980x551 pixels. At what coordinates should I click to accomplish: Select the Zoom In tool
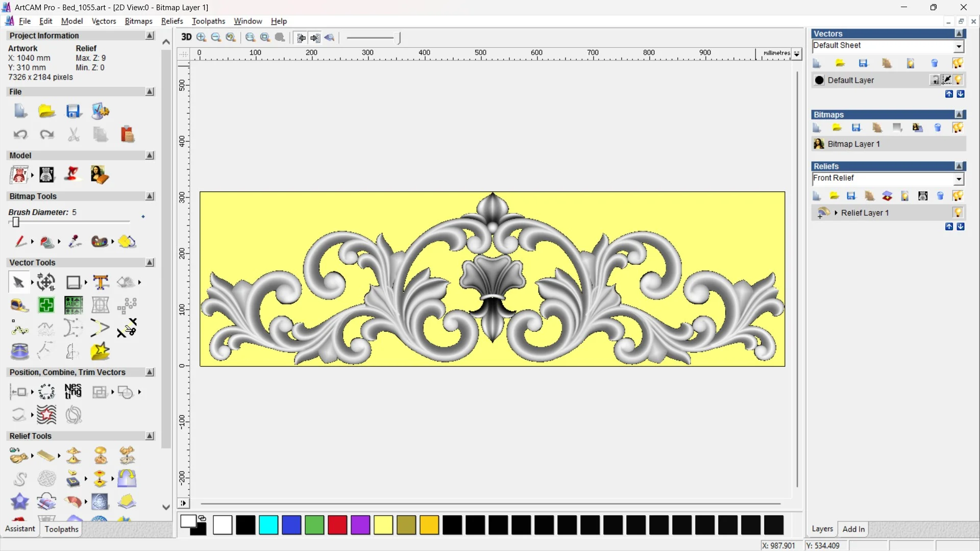point(202,37)
